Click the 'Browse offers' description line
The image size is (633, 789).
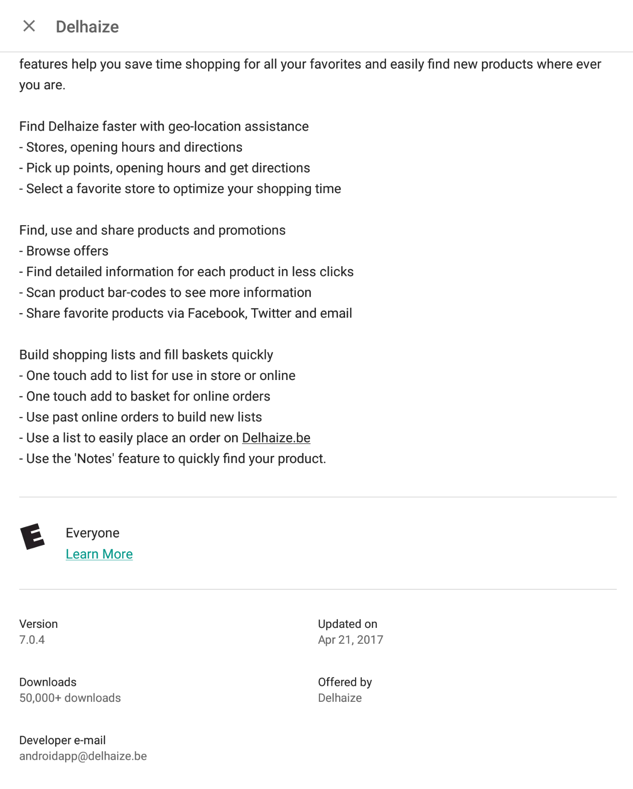coord(64,251)
